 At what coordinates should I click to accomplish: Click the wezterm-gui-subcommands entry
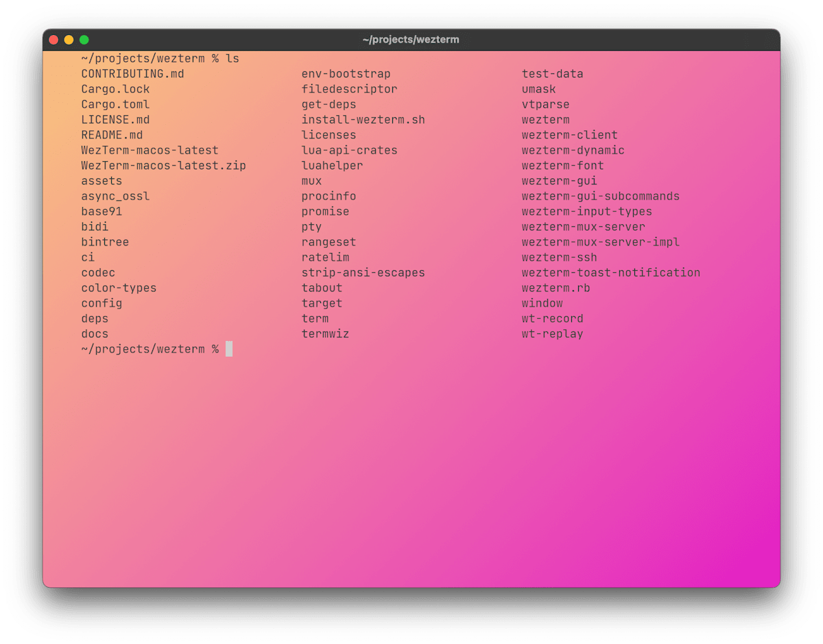click(600, 196)
